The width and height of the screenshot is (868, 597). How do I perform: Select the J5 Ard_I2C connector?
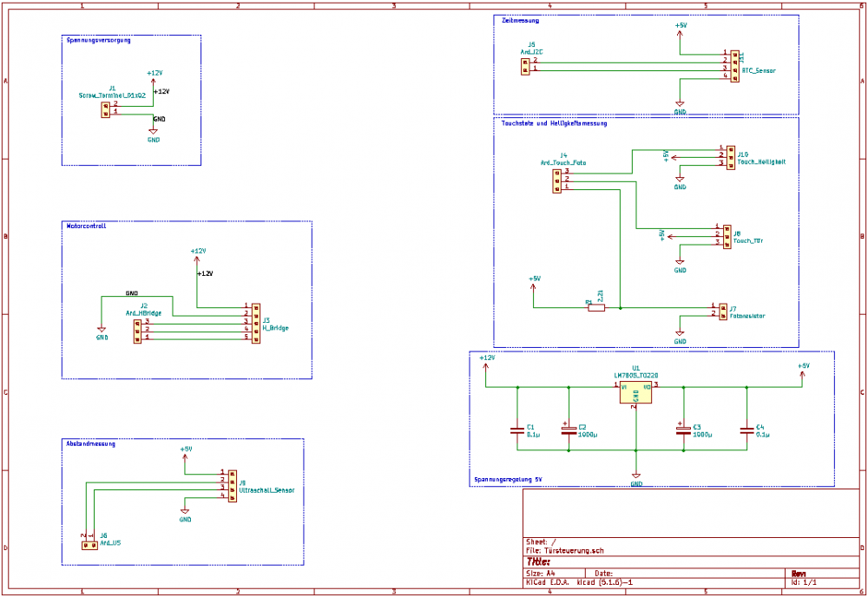pos(526,65)
